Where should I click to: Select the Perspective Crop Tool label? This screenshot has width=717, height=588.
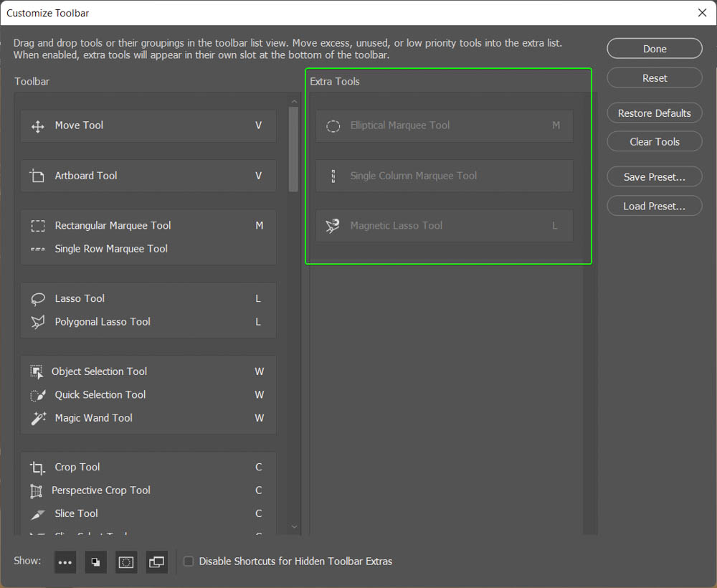pyautogui.click(x=101, y=490)
